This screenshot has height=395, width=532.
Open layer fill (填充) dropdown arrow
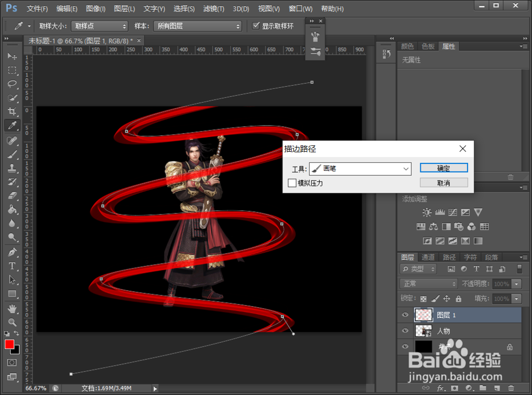coord(517,299)
